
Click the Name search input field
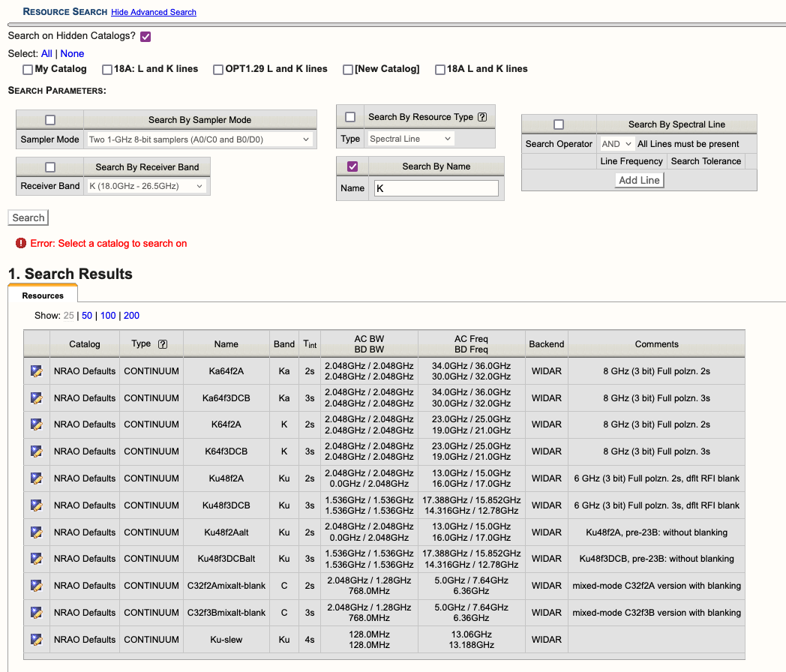(x=436, y=188)
